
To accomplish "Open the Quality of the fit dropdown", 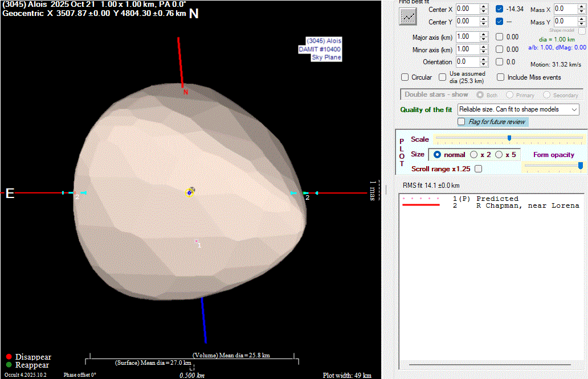I will tap(574, 109).
